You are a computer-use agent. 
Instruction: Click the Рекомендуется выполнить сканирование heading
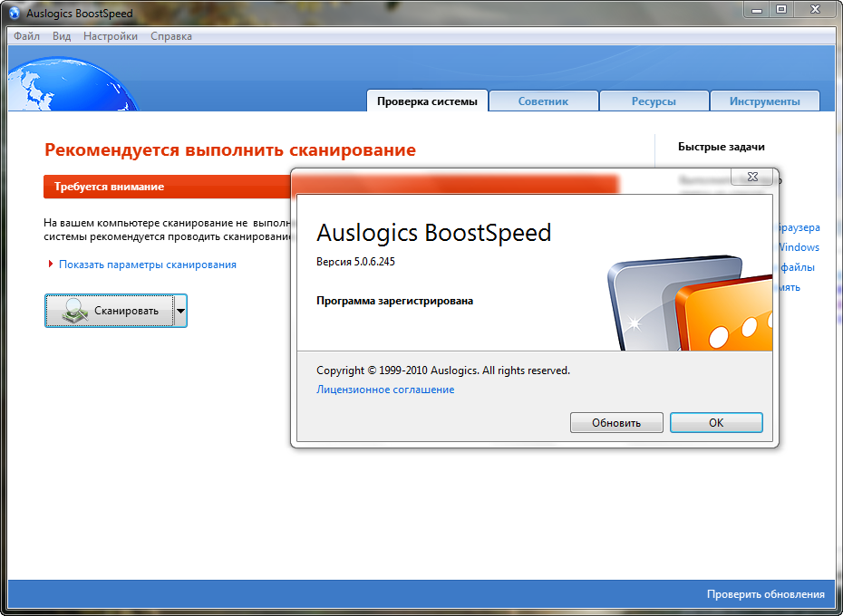(230, 150)
